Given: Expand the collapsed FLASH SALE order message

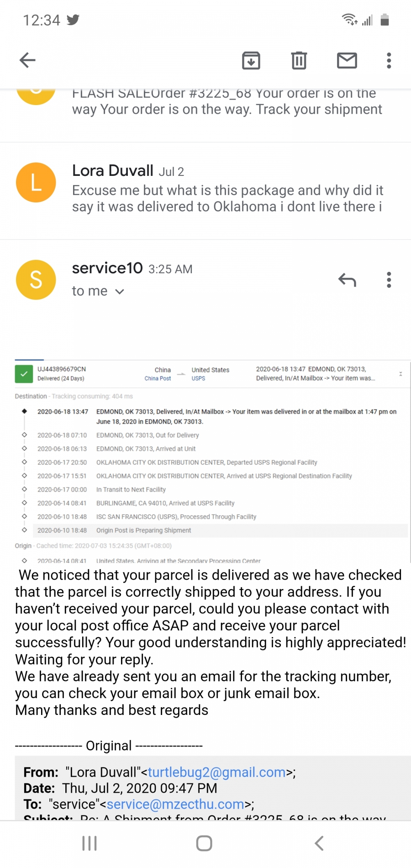Looking at the screenshot, I should 205,115.
